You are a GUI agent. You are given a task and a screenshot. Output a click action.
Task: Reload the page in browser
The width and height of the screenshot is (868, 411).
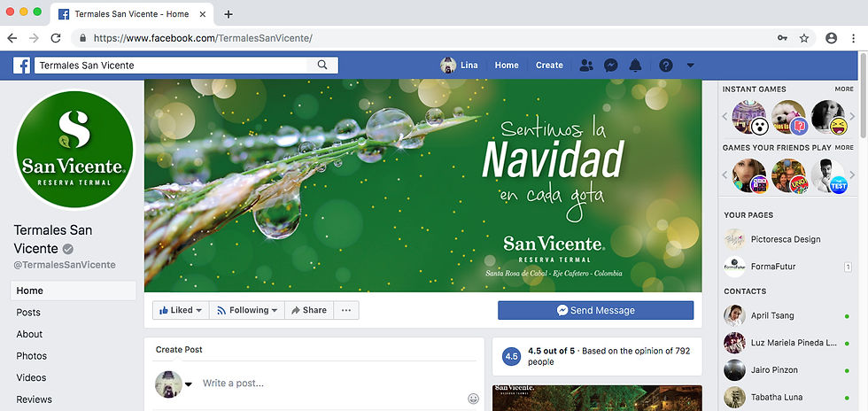tap(55, 38)
